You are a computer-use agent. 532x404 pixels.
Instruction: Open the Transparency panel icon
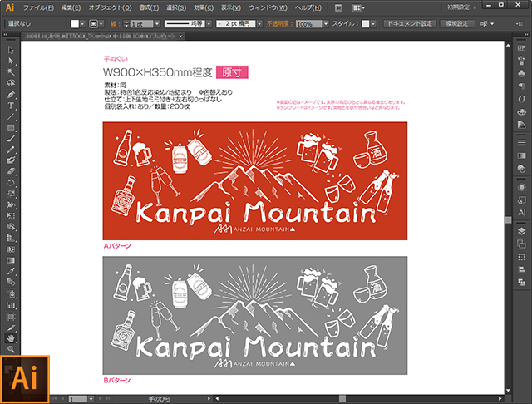coord(521,169)
